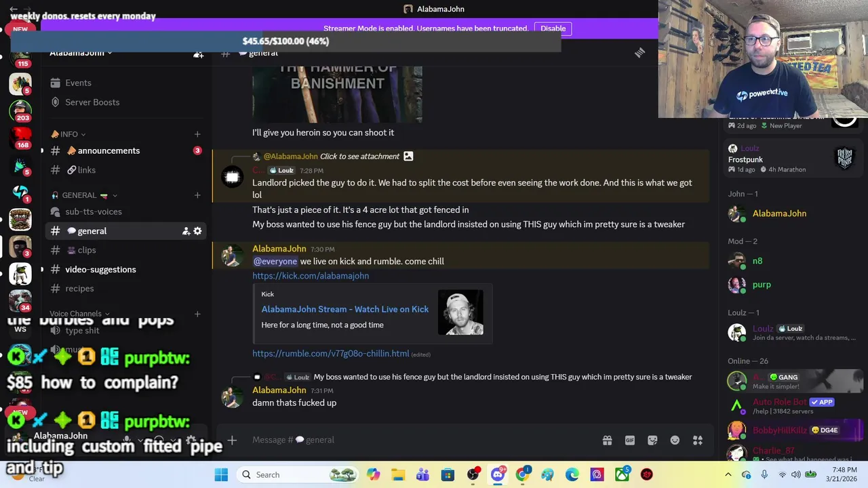Open AlabamaJohn Stream Watch Live on Kick
The width and height of the screenshot is (868, 488).
click(x=345, y=309)
